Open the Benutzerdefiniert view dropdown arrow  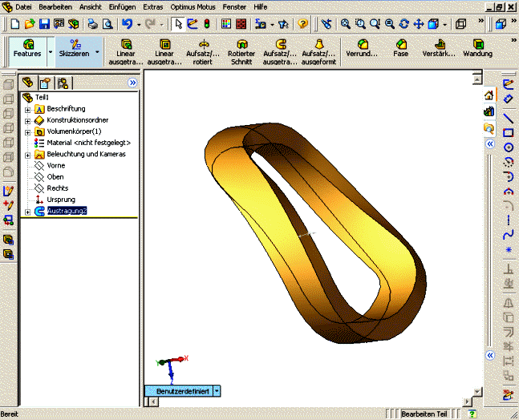217,391
